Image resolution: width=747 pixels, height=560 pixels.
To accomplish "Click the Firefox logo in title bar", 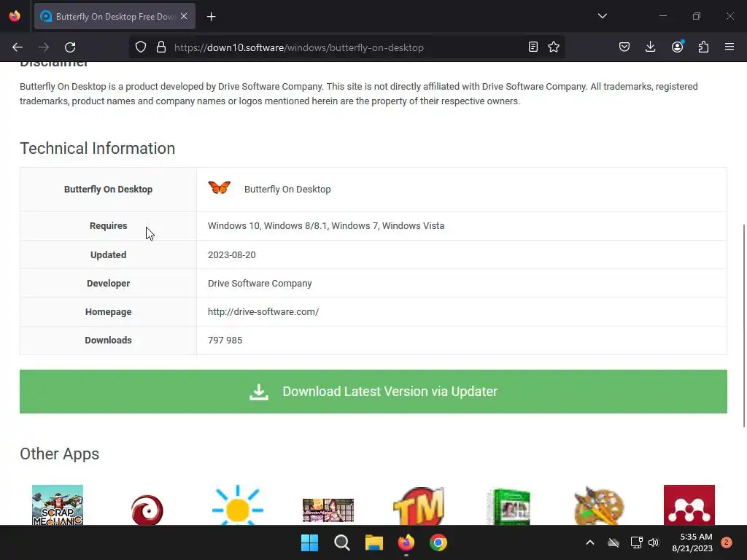I will tap(15, 16).
